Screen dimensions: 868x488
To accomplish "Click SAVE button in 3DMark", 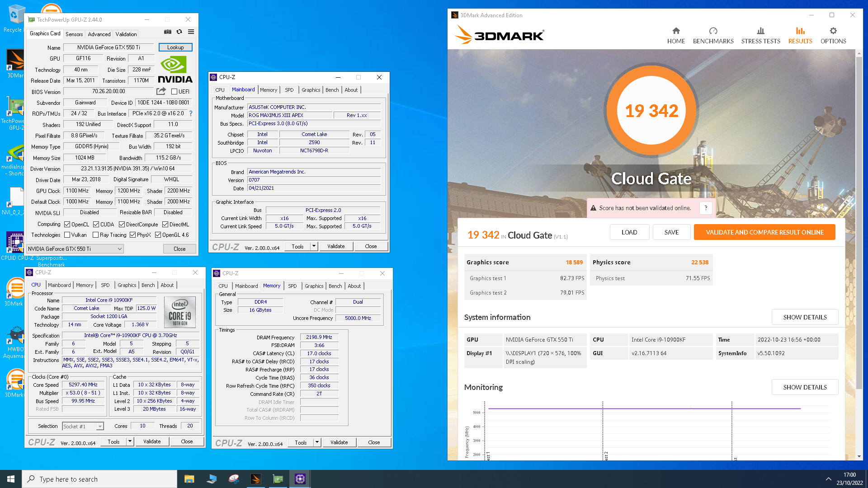I will tap(671, 232).
